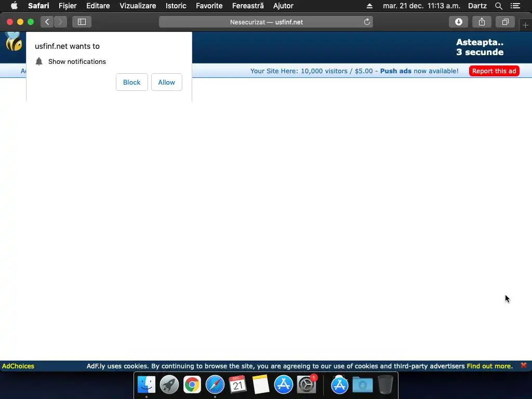Image resolution: width=532 pixels, height=399 pixels.
Task: Open App Store icon left of System Preferences
Action: click(x=283, y=384)
